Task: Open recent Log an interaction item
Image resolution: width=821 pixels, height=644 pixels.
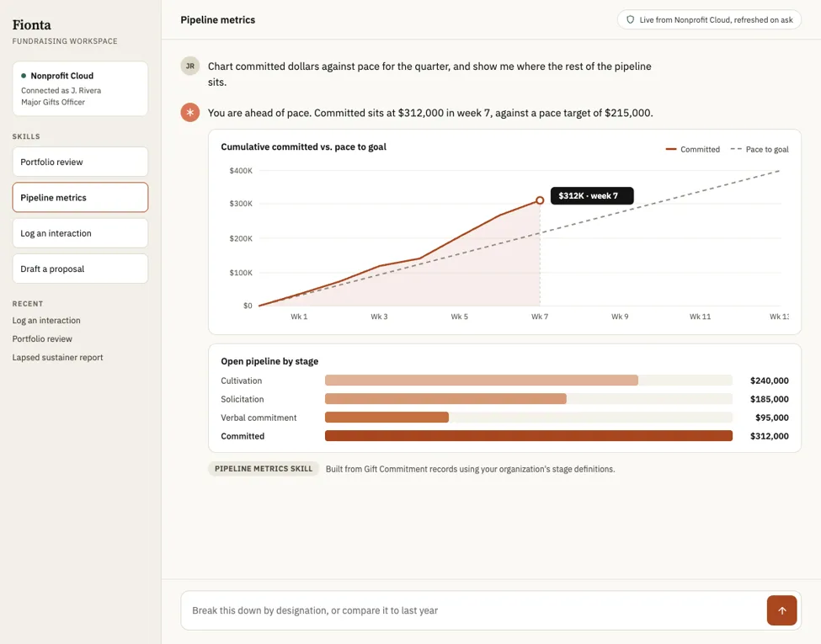Action: click(x=46, y=320)
